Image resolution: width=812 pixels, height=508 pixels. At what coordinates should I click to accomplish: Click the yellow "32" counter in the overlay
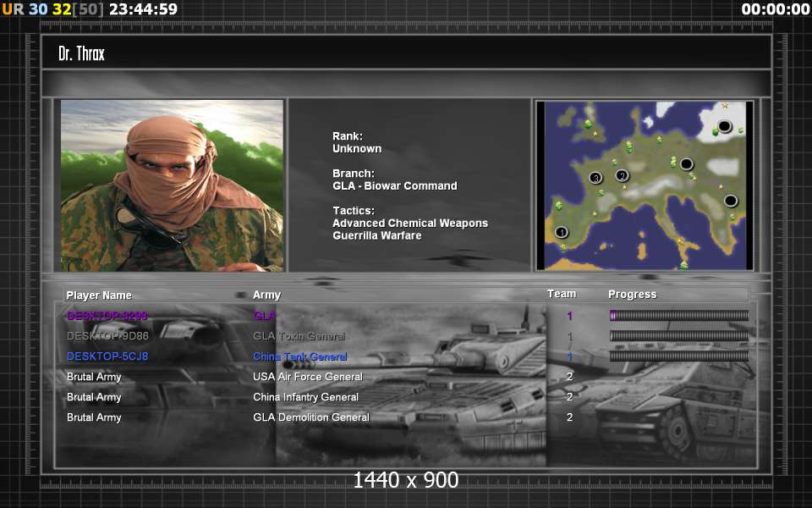(62, 8)
